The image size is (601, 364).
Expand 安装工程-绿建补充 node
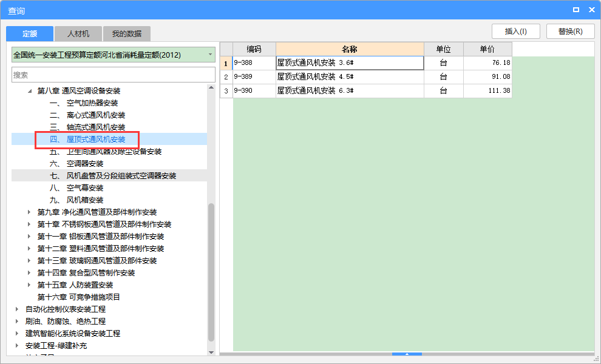(17, 345)
